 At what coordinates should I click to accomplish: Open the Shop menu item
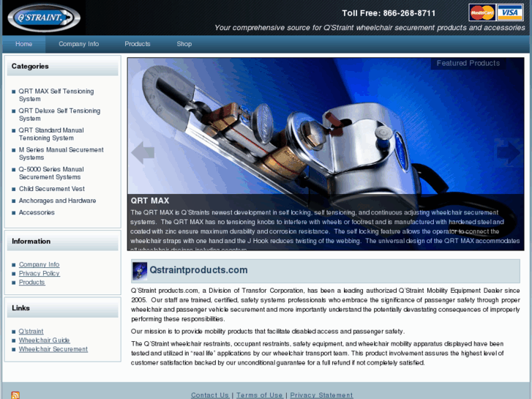(x=184, y=44)
